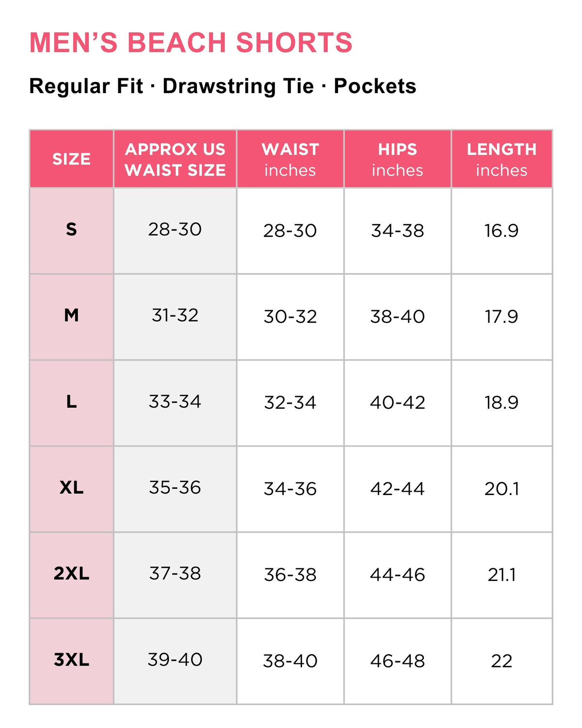Viewport: 582px width, 728px height.
Task: Click the MEN'S BEACH SHORTS title
Action: (x=191, y=43)
